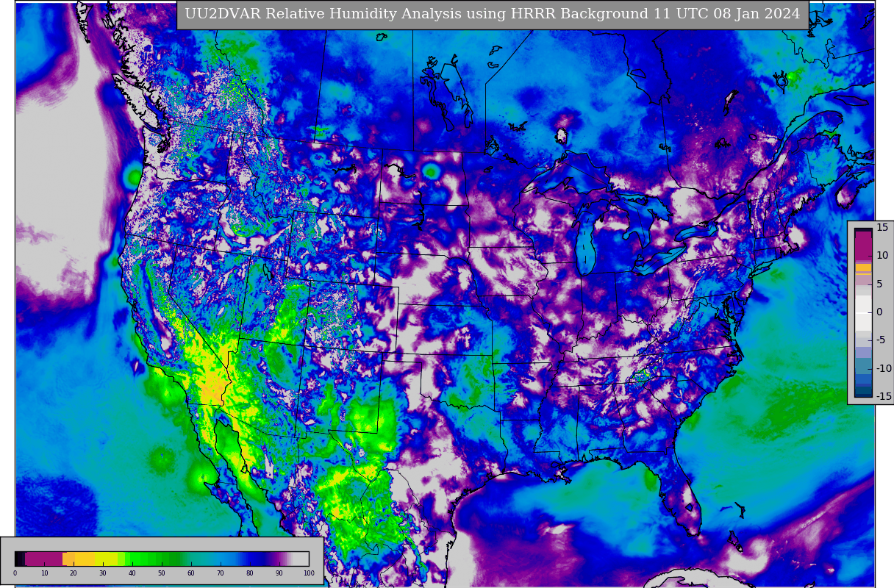Click the teal segment of the vertical colorbar
This screenshot has height=588, width=894.
(x=863, y=366)
